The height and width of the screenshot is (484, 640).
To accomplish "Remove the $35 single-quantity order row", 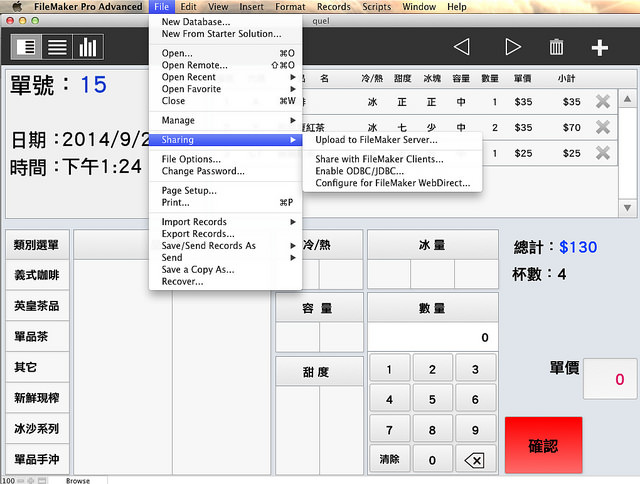I will [x=603, y=101].
